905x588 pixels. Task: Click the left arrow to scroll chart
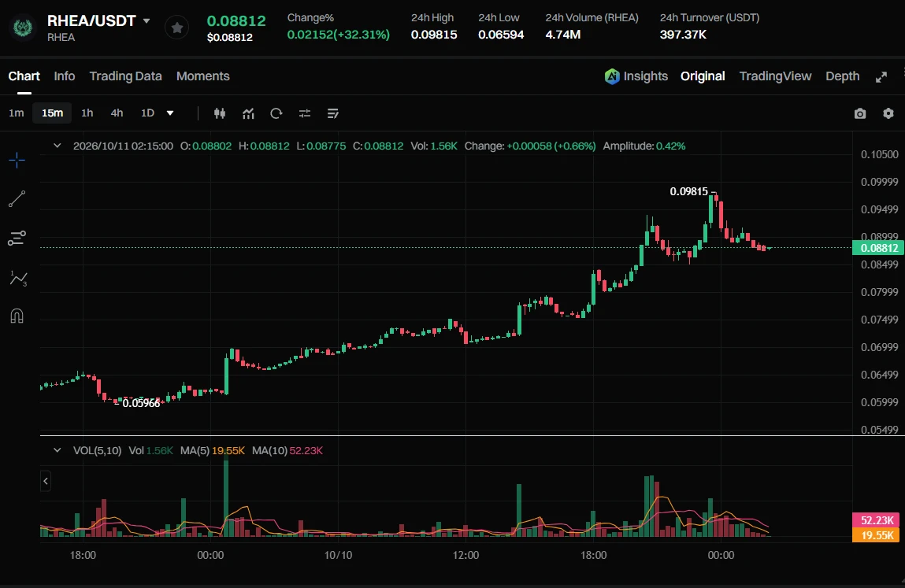tap(46, 481)
